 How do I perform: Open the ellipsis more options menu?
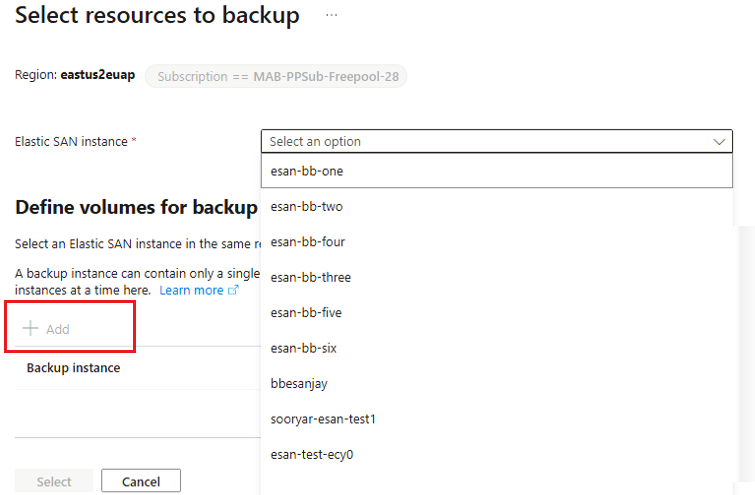pos(331,15)
